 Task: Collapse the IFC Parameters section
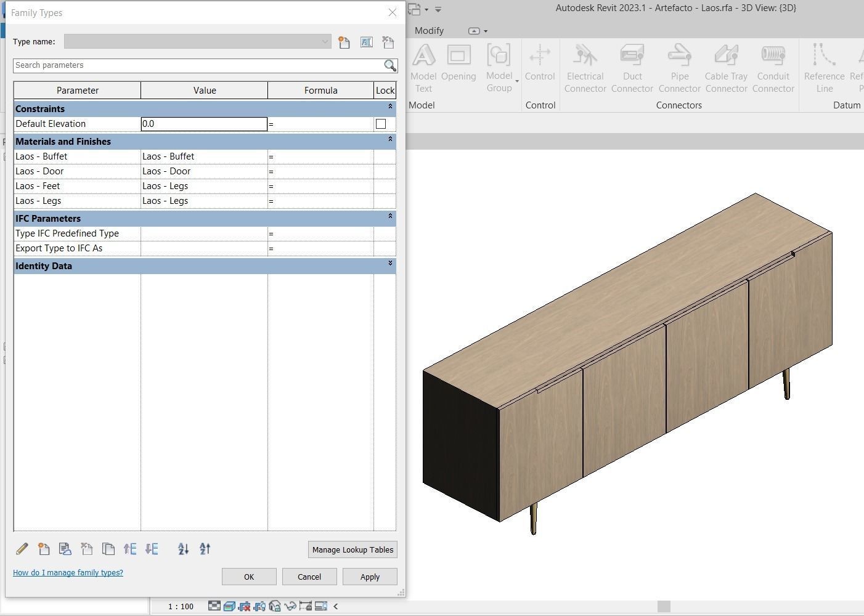pos(390,217)
